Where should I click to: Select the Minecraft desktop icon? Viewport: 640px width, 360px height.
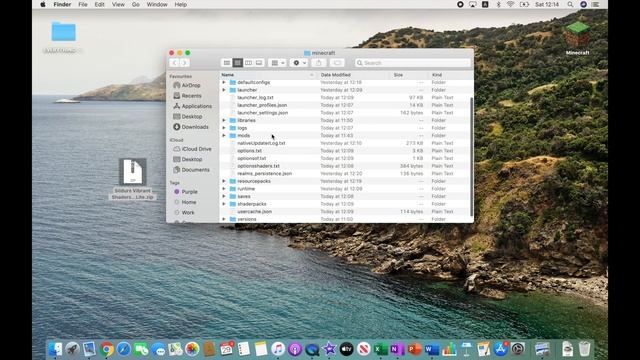click(x=577, y=38)
